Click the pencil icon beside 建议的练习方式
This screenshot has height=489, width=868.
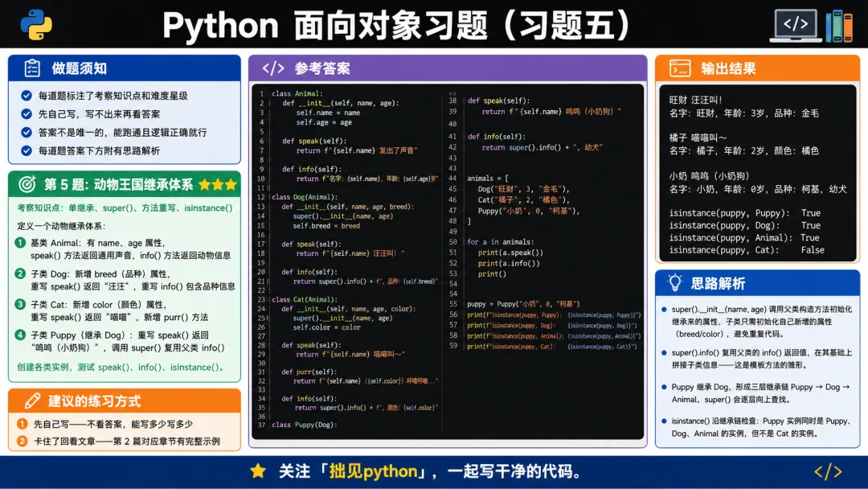32,401
